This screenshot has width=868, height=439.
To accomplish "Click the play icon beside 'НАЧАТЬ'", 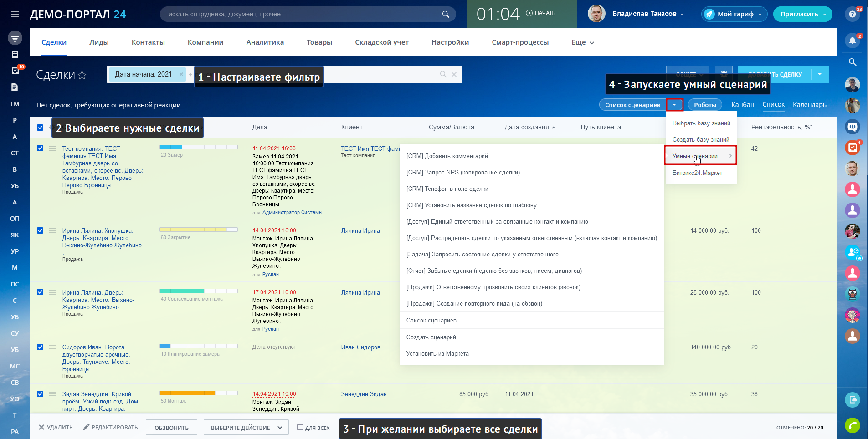I will click(x=529, y=13).
